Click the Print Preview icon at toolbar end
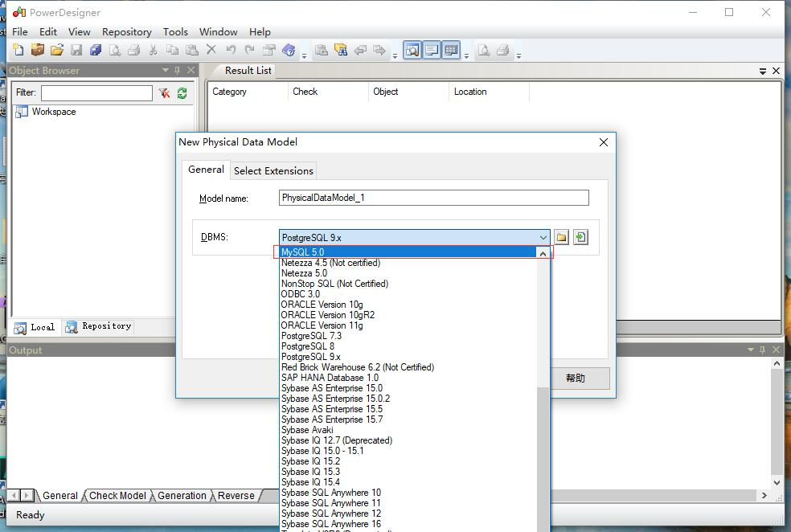Screen dimensions: 791x532 click(x=483, y=50)
